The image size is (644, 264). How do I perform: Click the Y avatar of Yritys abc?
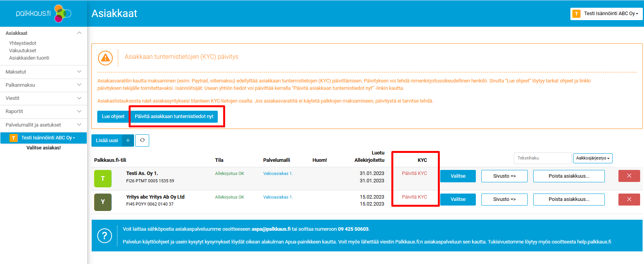point(103,202)
